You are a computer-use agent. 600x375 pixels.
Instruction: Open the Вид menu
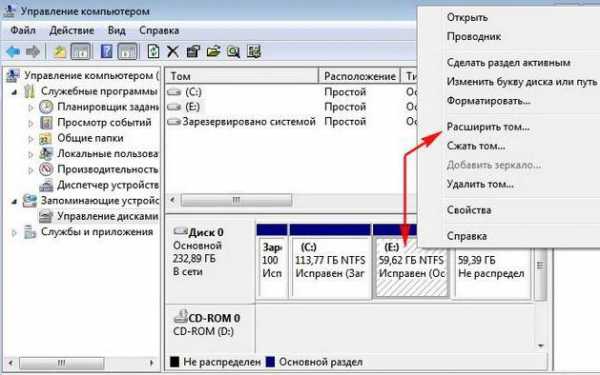[x=116, y=30]
